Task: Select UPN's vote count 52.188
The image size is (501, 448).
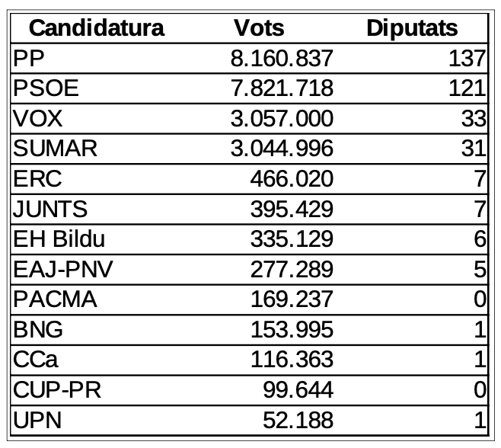Action: pos(298,421)
